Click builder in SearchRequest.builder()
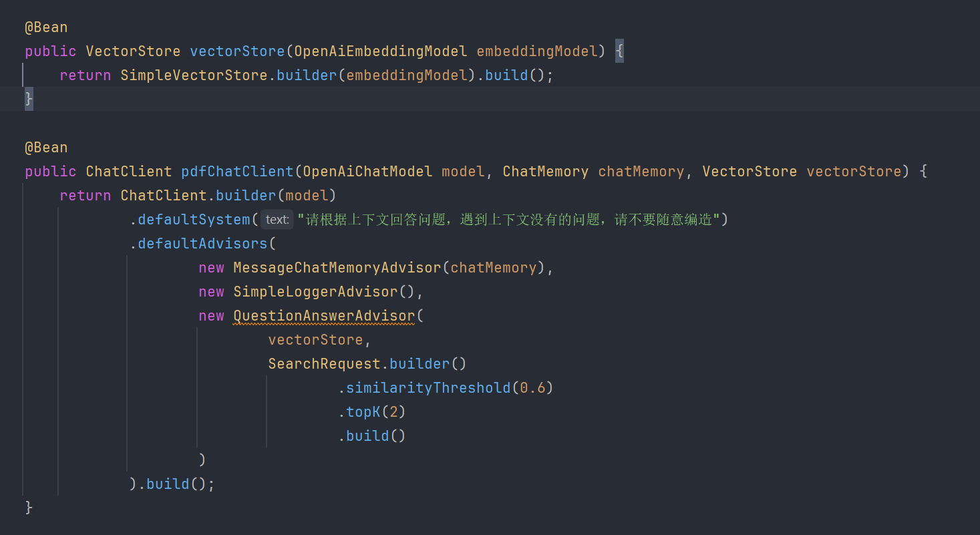Image resolution: width=980 pixels, height=535 pixels. click(420, 364)
